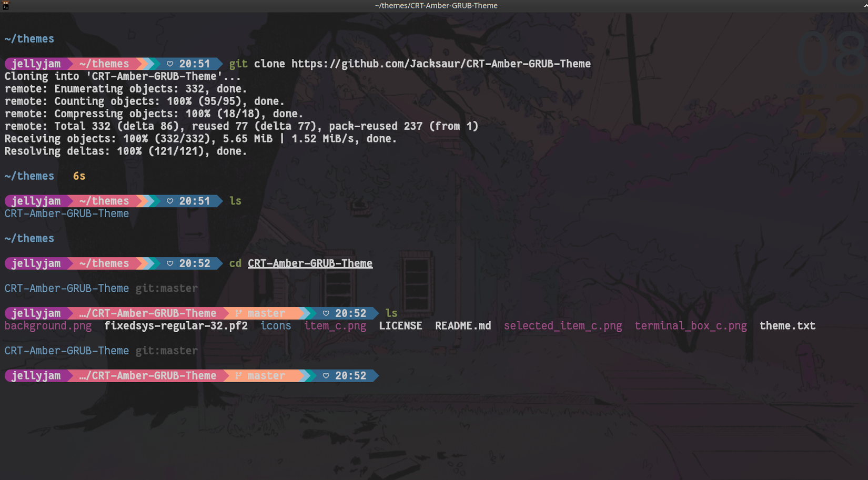
Task: Click the "remote: Counting objects: 100% (95/95)" line
Action: [145, 101]
